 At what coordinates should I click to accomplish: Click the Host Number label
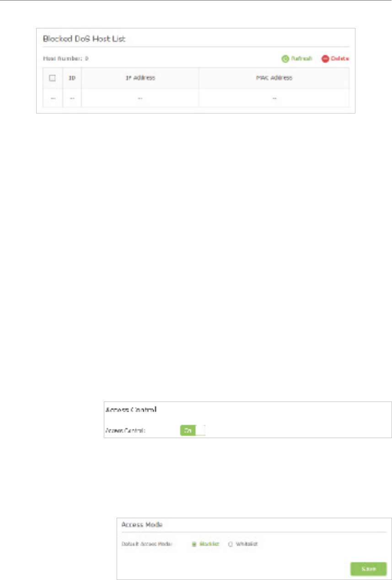tap(65, 59)
